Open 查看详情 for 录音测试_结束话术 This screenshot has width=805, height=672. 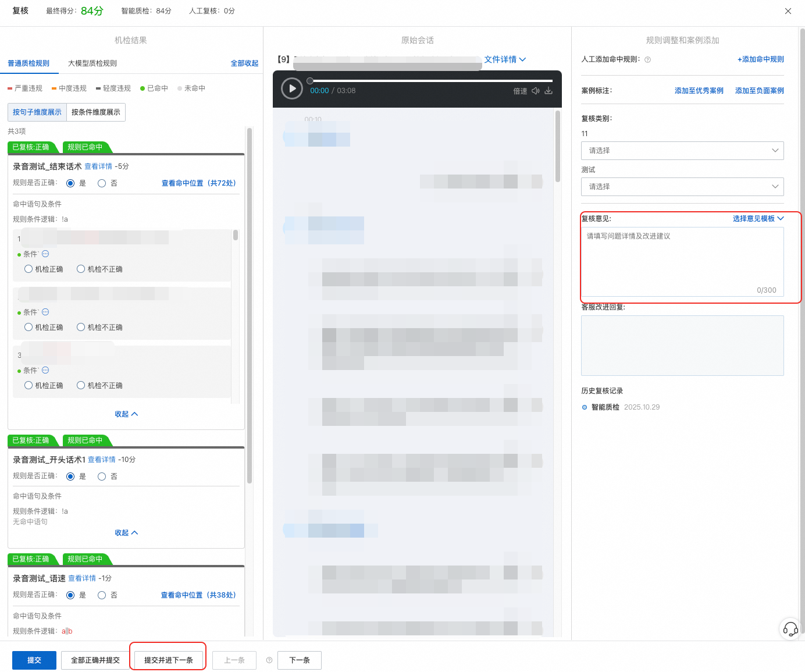click(98, 166)
